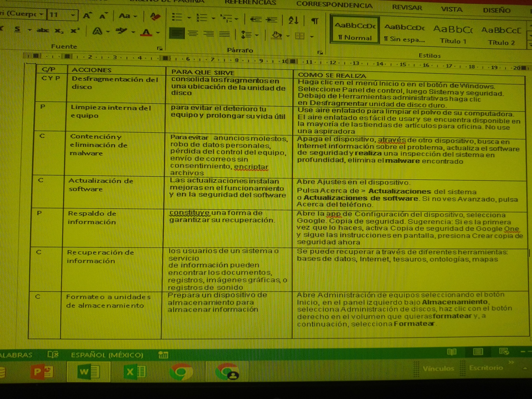This screenshot has height=399, width=532.
Task: Toggle justified text alignment
Action: [224, 34]
